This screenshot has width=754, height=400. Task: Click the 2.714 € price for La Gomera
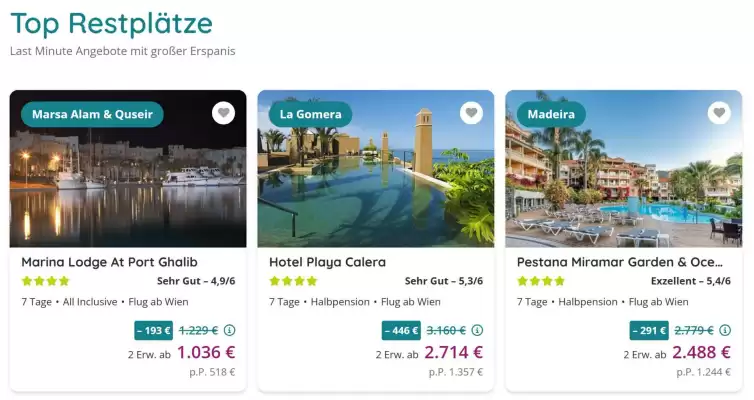tap(454, 352)
